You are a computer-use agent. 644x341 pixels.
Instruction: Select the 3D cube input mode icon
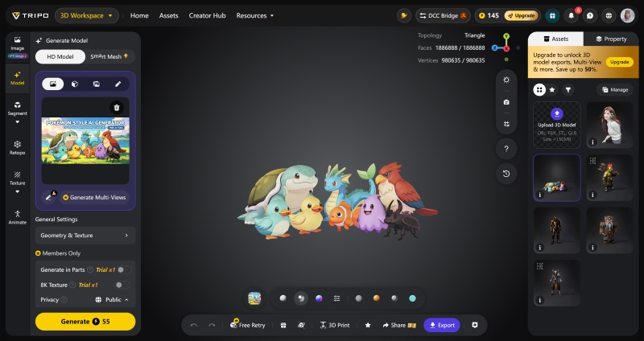pyautogui.click(x=75, y=84)
